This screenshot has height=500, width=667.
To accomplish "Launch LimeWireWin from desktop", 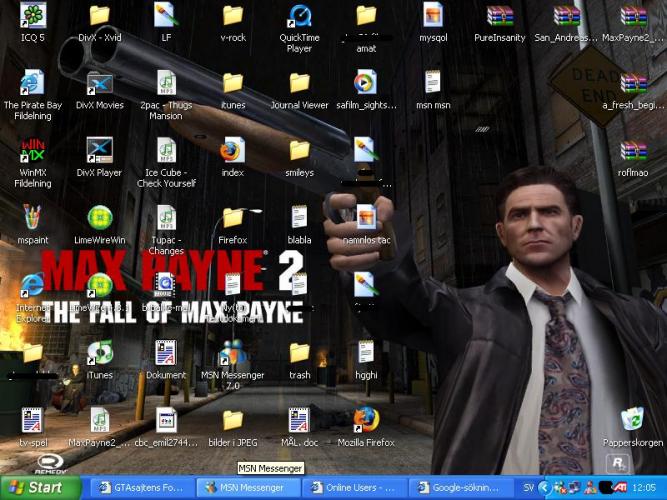I will pos(100,218).
